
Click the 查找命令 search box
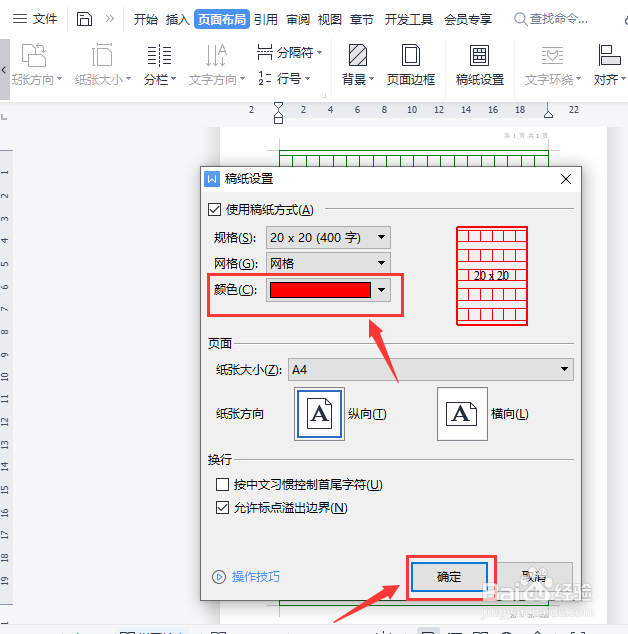[x=551, y=19]
